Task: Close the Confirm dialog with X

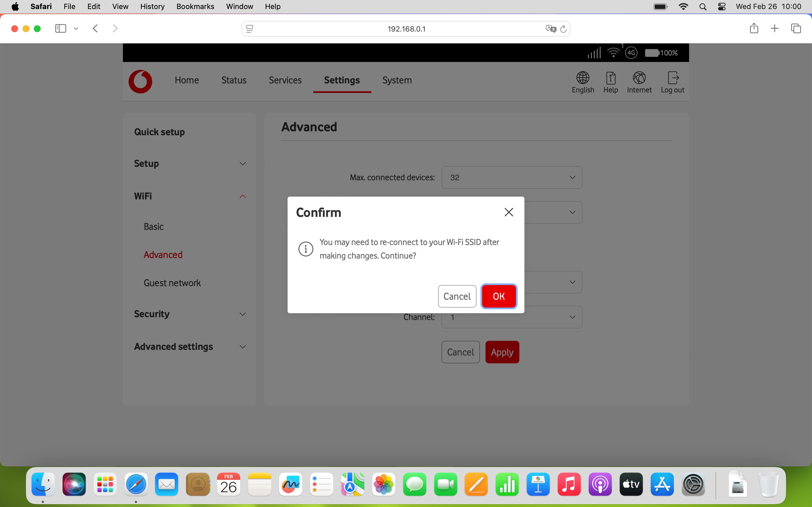Action: 509,212
